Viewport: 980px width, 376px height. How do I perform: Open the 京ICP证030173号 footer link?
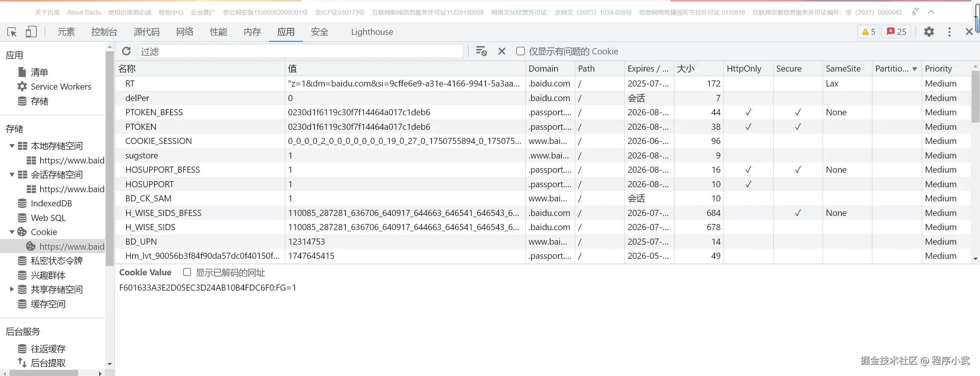(x=340, y=12)
